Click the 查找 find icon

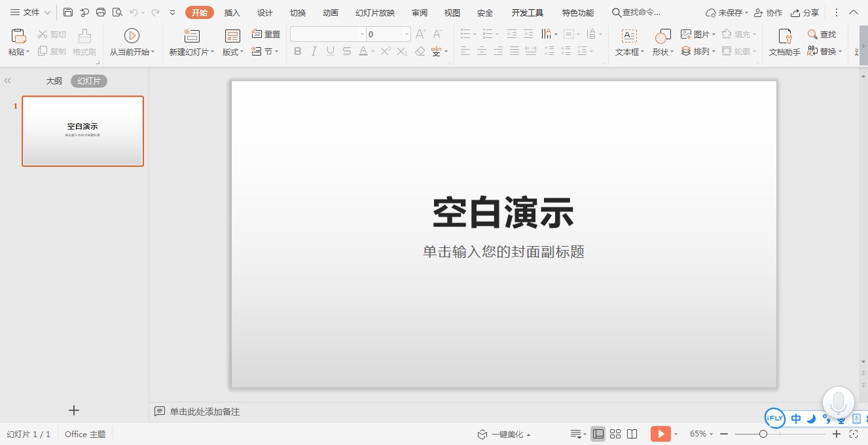tap(823, 34)
